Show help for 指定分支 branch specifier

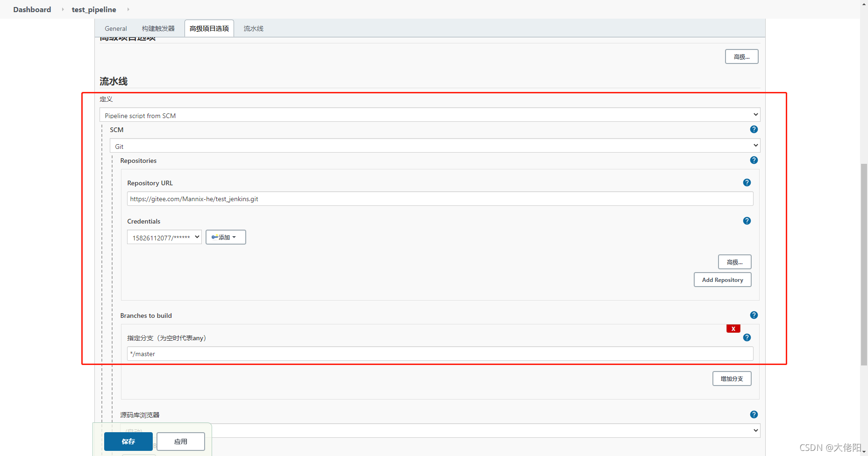(x=747, y=337)
